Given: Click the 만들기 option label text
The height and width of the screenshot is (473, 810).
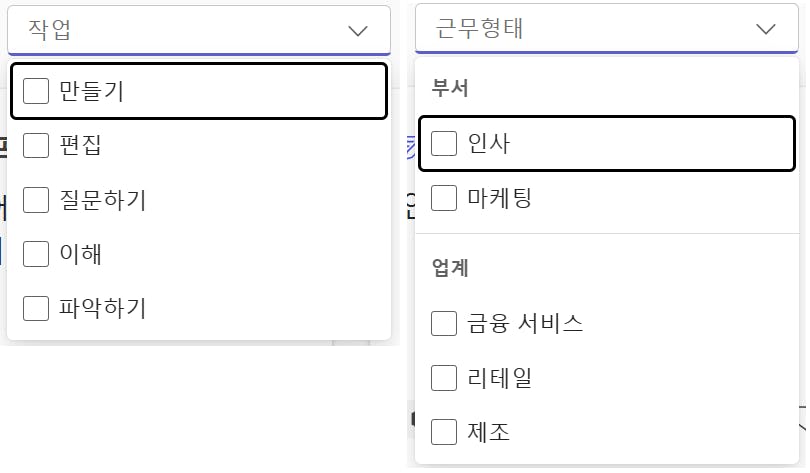Looking at the screenshot, I should point(91,91).
